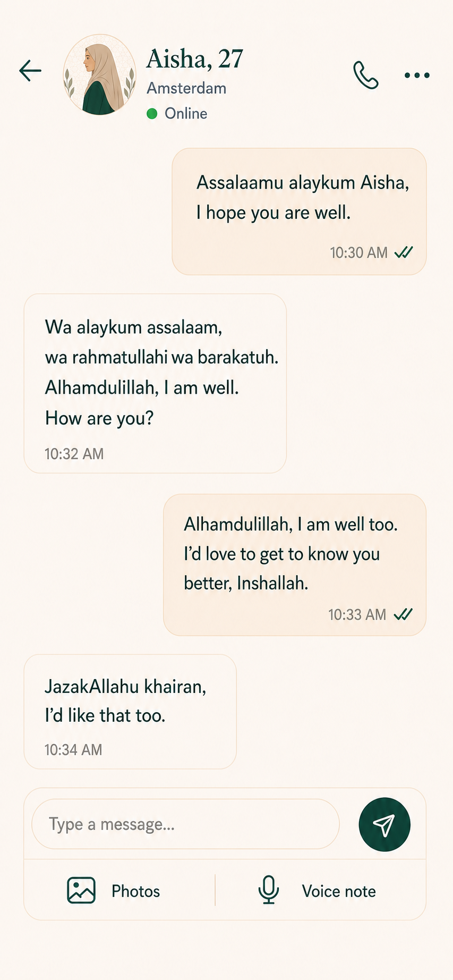Click the Photos label
This screenshot has height=980, width=453.
135,891
